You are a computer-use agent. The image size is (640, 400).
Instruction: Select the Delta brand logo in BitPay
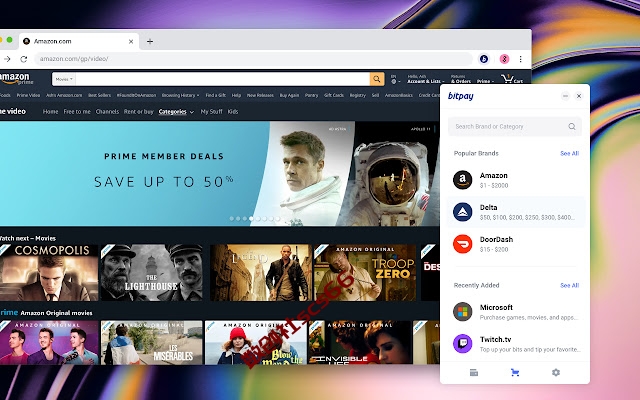(462, 212)
